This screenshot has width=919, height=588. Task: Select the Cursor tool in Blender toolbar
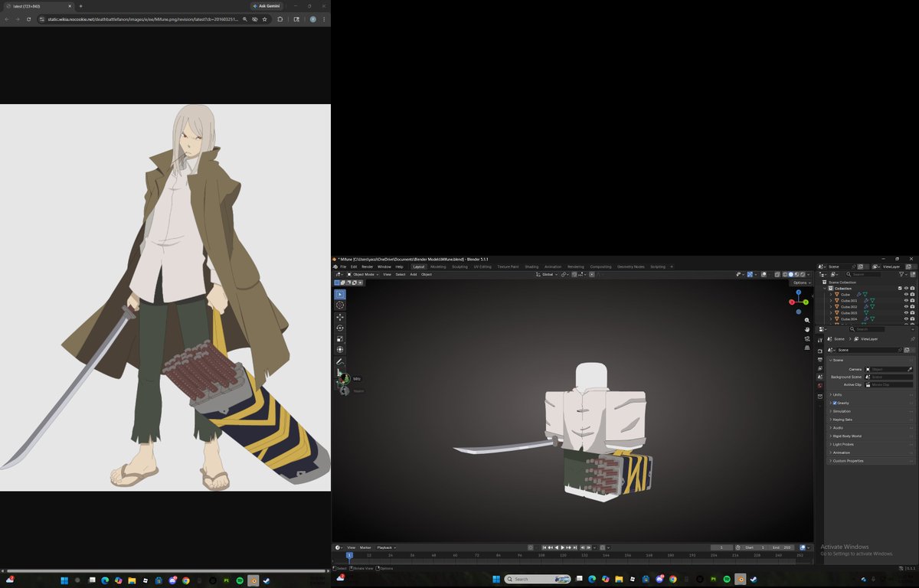click(x=340, y=305)
